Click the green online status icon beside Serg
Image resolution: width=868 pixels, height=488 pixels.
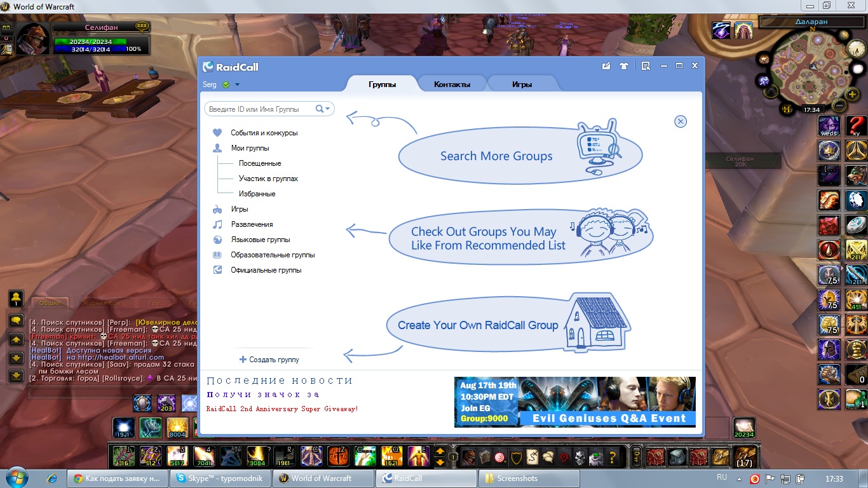tap(226, 85)
